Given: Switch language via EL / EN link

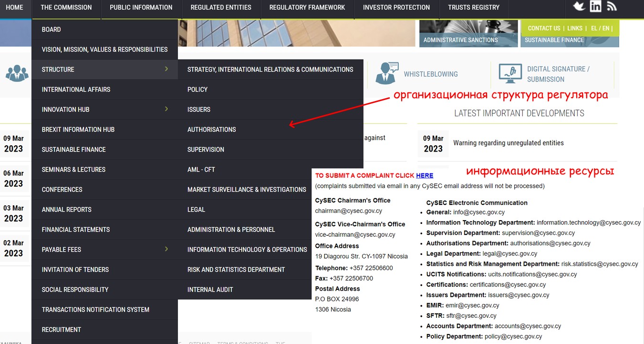Looking at the screenshot, I should pos(600,29).
